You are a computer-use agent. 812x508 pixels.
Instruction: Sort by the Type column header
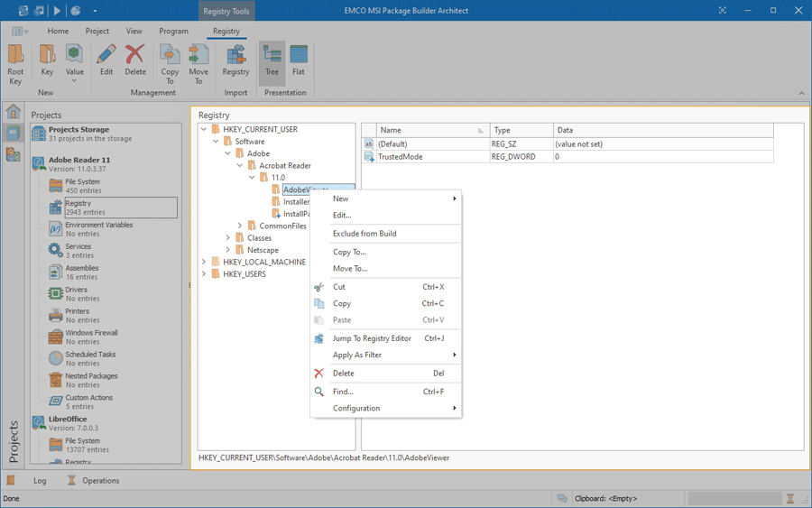coord(521,130)
